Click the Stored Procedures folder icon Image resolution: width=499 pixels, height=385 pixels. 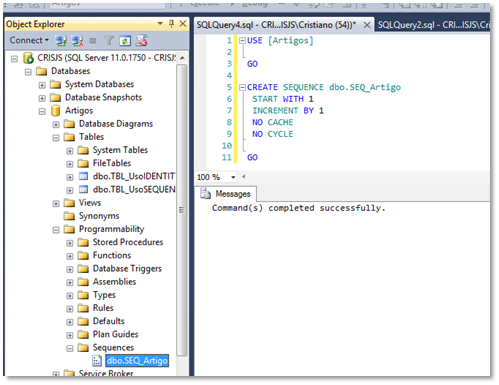pyautogui.click(x=83, y=242)
